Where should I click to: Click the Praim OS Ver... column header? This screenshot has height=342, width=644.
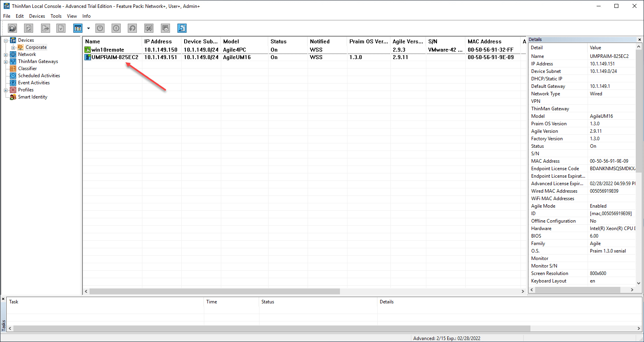click(x=369, y=41)
